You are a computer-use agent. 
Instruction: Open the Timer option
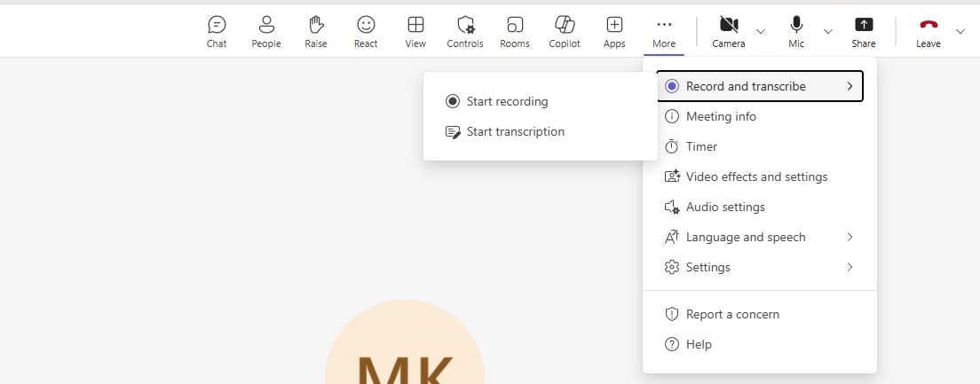pyautogui.click(x=760, y=146)
